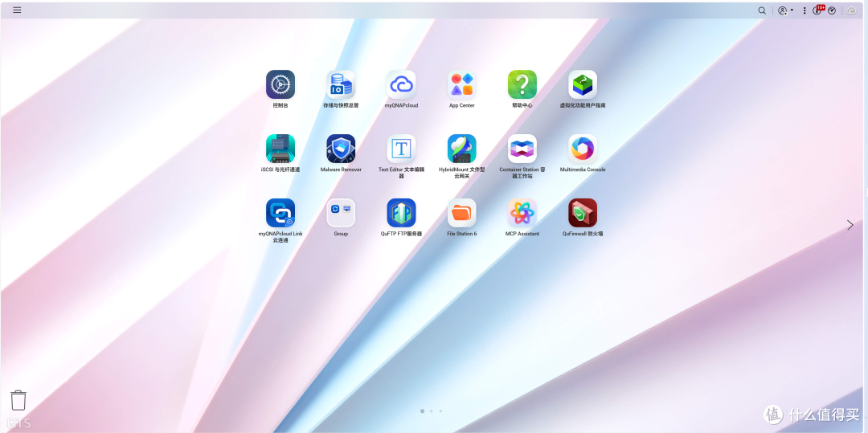Switch to the third desktop page dot

[440, 411]
